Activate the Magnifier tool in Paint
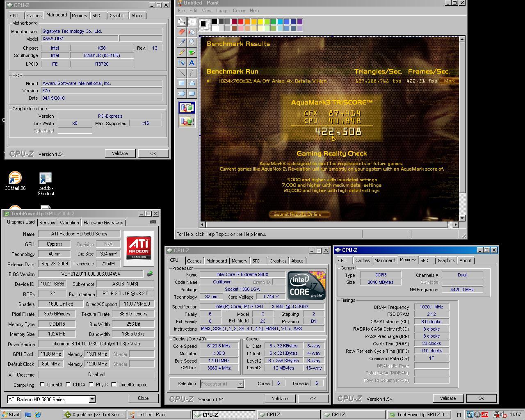The image size is (525, 420). click(x=192, y=42)
